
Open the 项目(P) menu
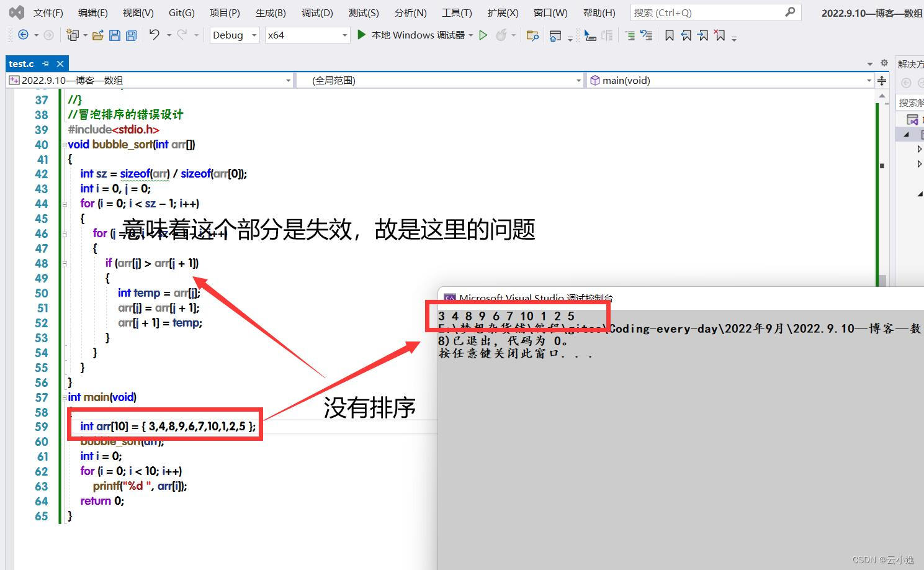click(225, 12)
